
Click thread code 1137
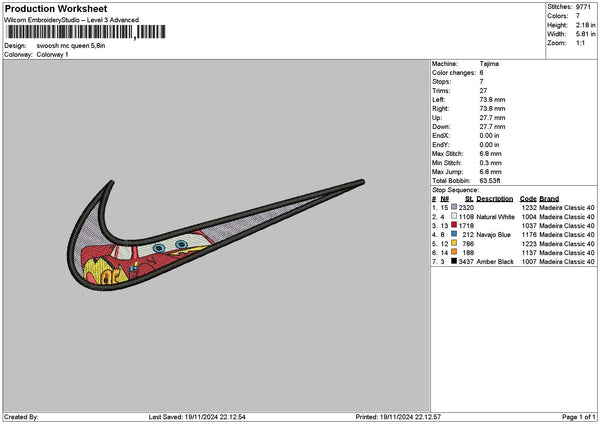coord(529,253)
